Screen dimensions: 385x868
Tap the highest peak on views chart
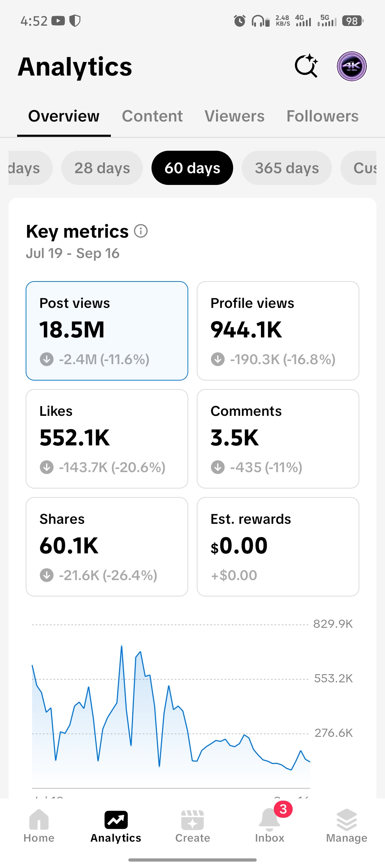[122, 646]
